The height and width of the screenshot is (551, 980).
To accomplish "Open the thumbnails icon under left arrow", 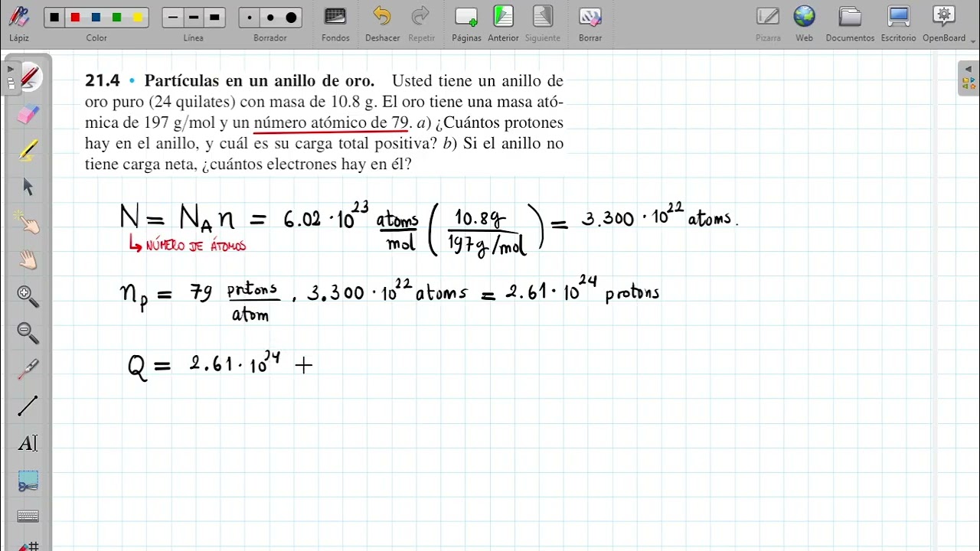I will (10, 84).
